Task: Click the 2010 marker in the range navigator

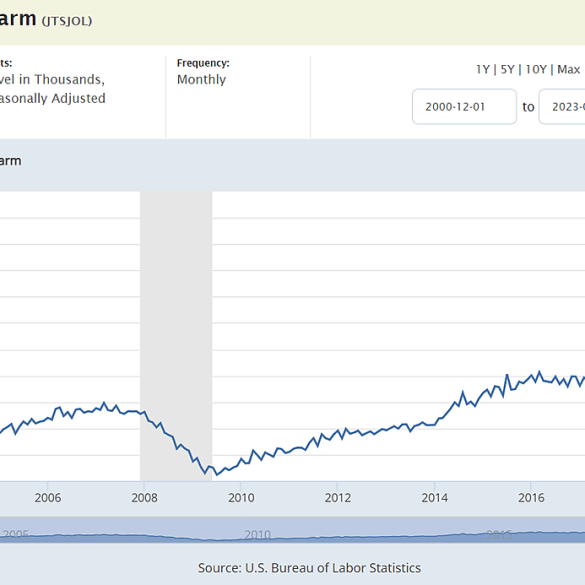Action: coord(257,535)
